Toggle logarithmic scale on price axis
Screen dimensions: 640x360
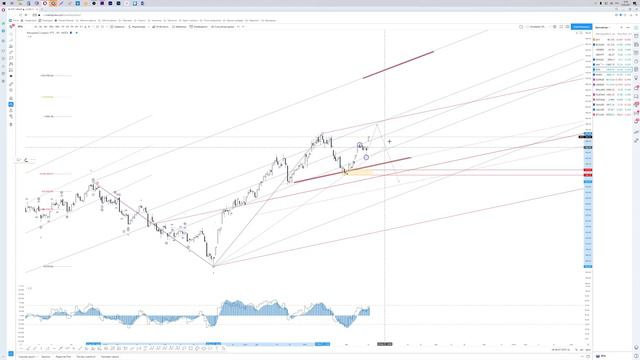click(582, 350)
